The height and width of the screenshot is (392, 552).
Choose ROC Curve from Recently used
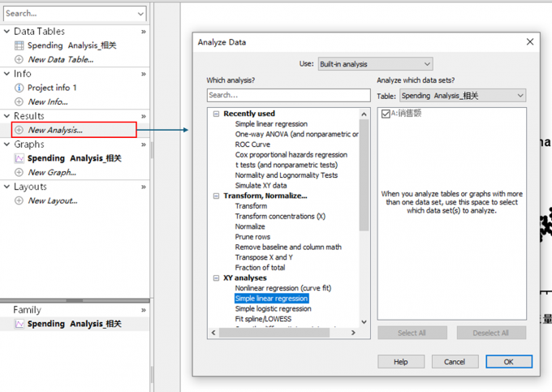252,144
